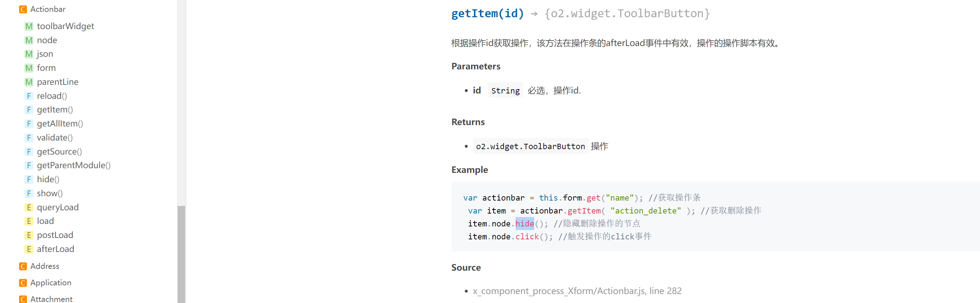
Task: Click the blue F icon beside validate()
Action: click(29, 138)
